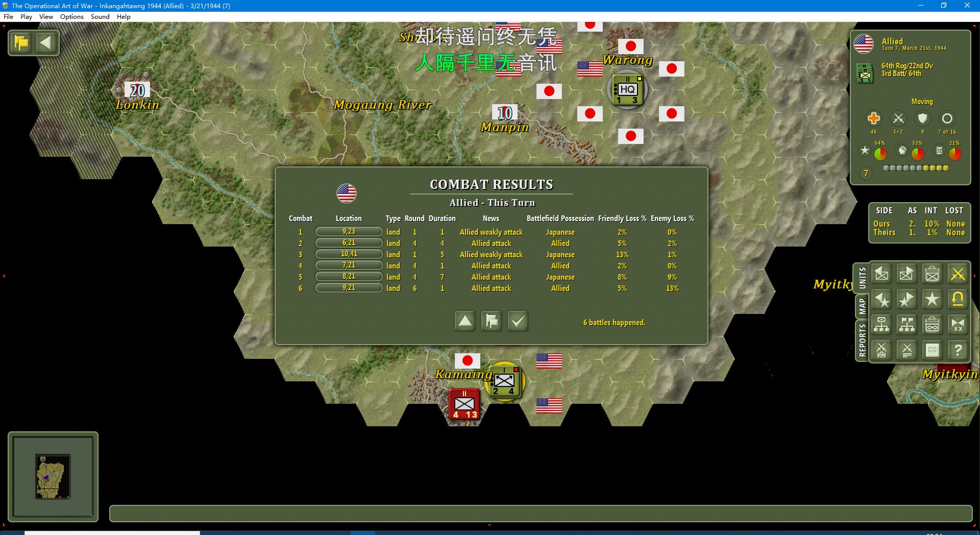
Task: Open the flagged order-of-battle tree icon
Action: 907,325
